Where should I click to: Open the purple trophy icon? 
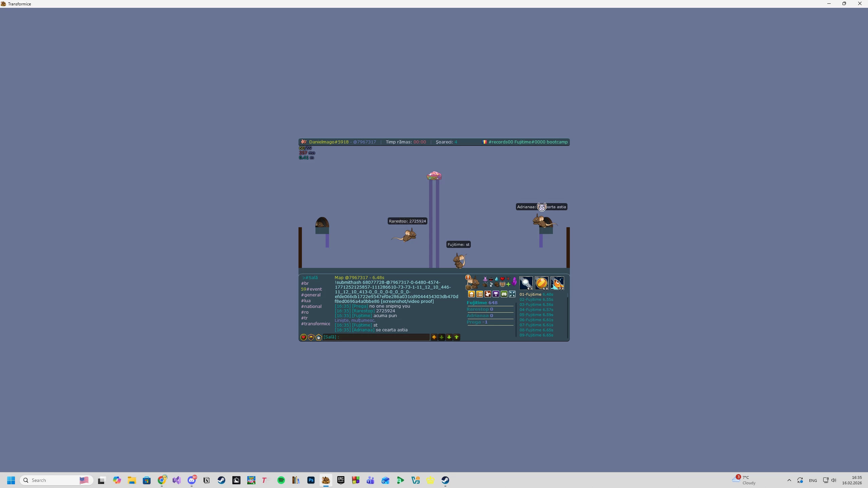click(496, 294)
